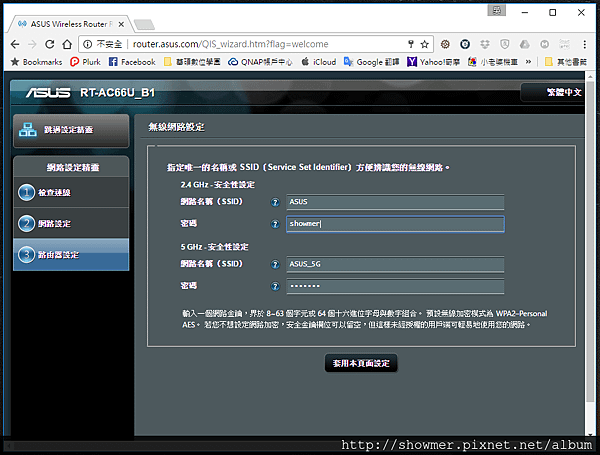
Task: Select step 2 網路設定
Action: click(x=71, y=223)
